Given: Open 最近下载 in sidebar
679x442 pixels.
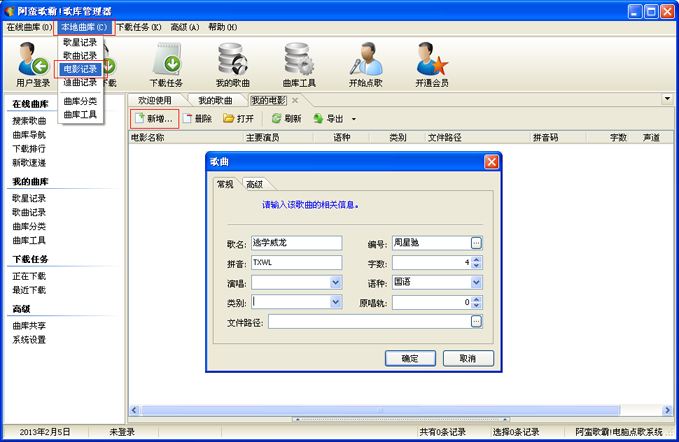Looking at the screenshot, I should click(29, 290).
